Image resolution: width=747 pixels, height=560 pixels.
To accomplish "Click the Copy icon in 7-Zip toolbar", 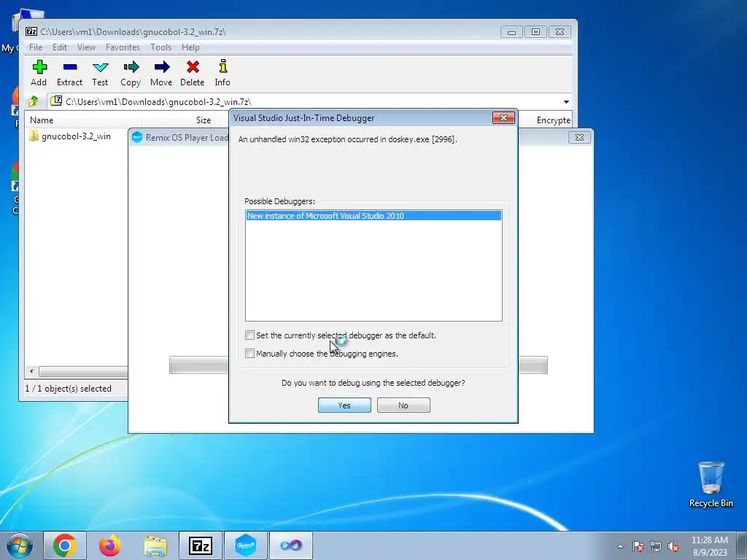I will 131,73.
